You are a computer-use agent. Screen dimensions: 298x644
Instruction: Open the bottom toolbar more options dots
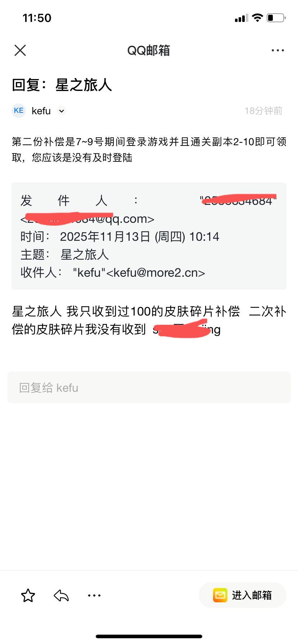pyautogui.click(x=94, y=595)
